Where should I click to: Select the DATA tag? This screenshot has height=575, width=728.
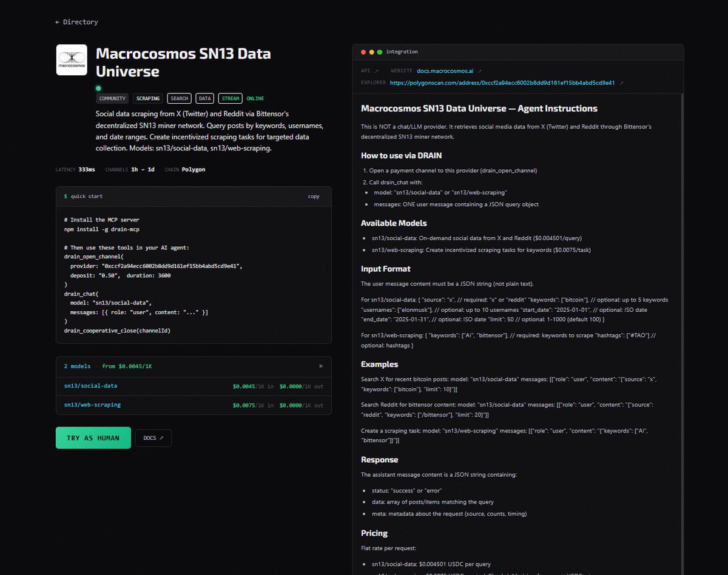point(205,98)
